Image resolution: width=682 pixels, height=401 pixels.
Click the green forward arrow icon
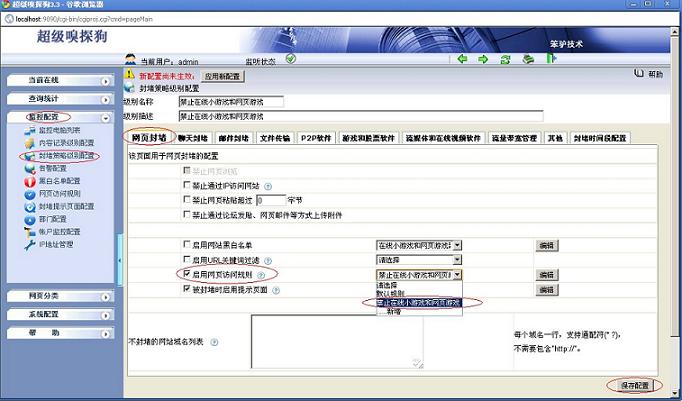click(483, 59)
